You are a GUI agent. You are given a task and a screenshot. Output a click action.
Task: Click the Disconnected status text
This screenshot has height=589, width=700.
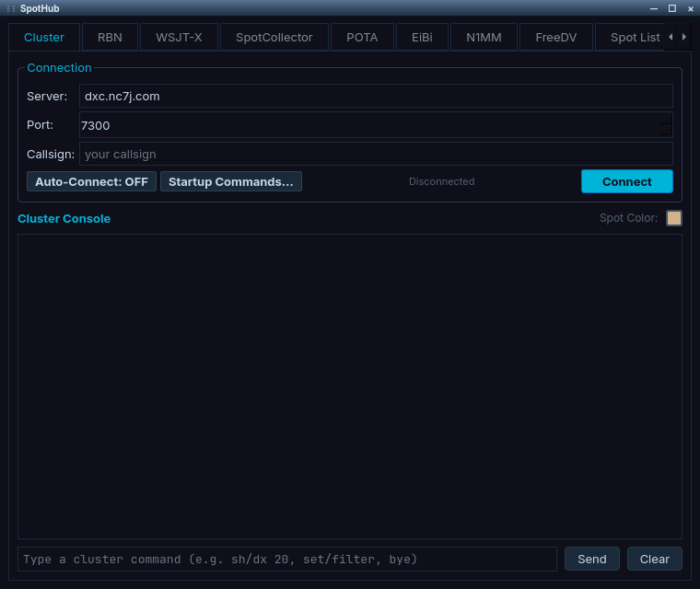(441, 181)
